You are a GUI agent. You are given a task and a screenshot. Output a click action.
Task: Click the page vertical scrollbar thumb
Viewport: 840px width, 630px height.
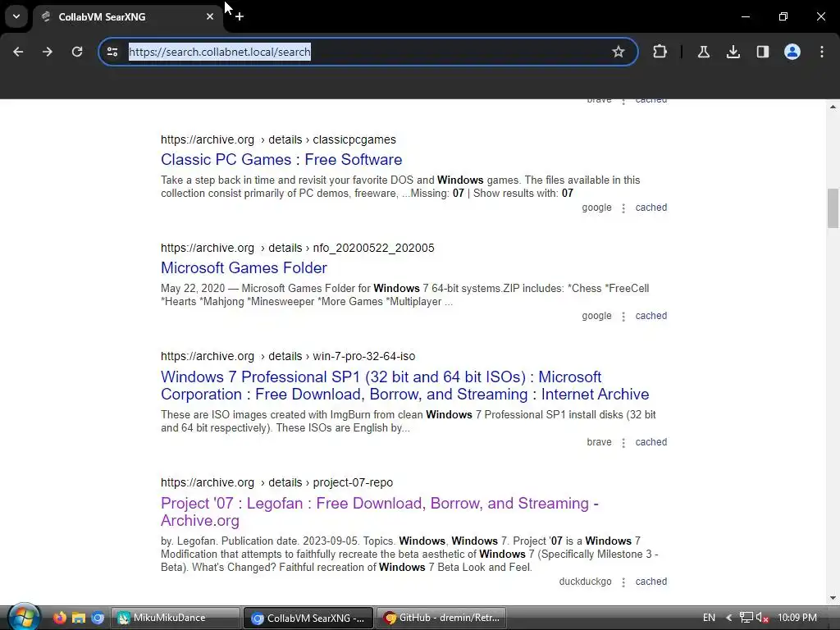[833, 208]
